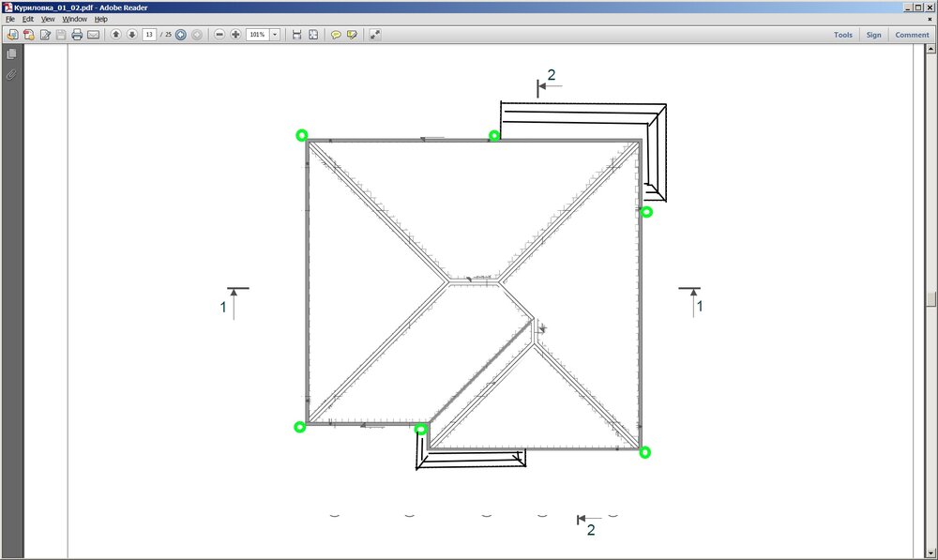Go to next page with down arrow
This screenshot has height=560, width=938.
132,35
